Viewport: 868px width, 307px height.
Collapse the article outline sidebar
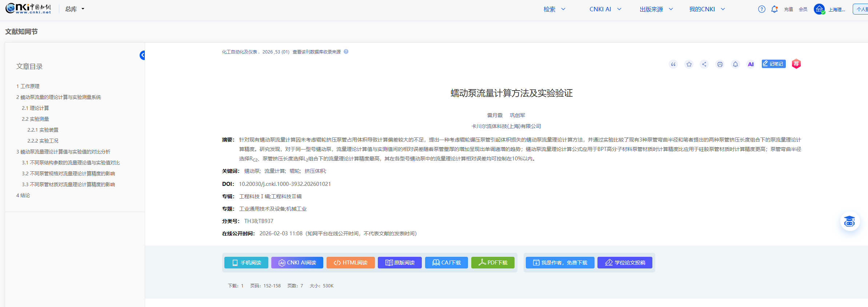point(142,55)
